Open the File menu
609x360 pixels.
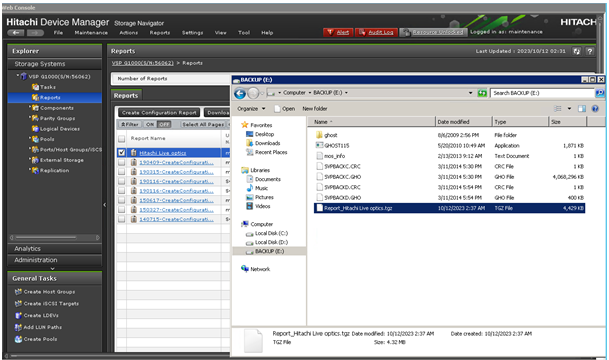coord(58,33)
